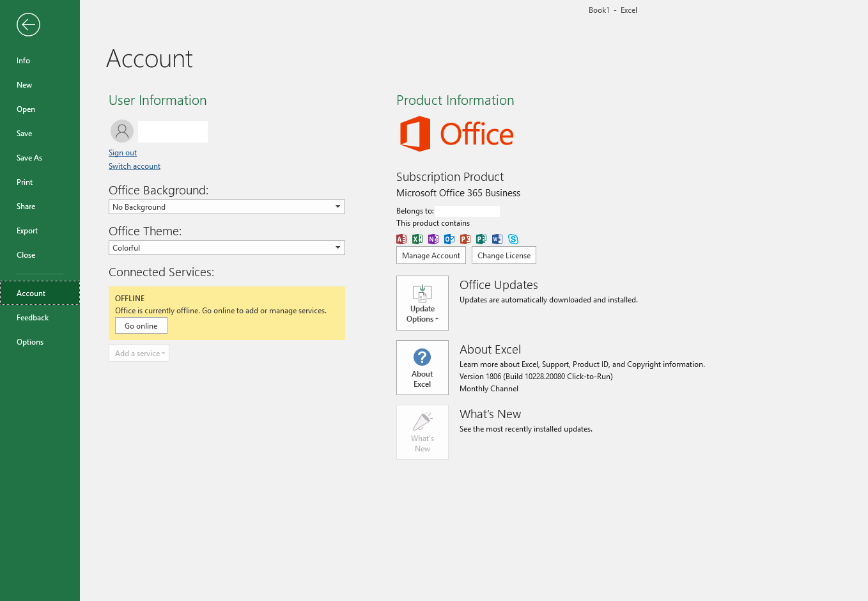
Task: Select Close in the sidebar
Action: [40, 255]
